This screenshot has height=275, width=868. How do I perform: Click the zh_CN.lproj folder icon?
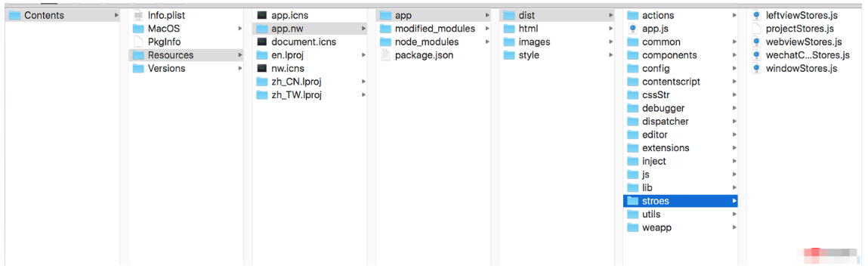tap(262, 82)
